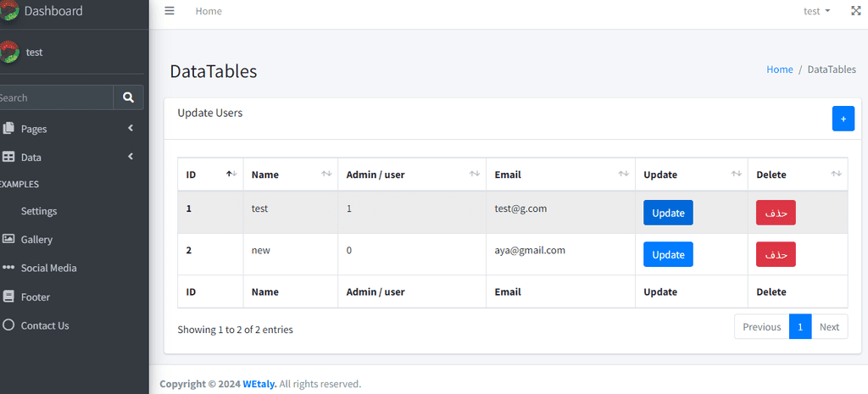Image resolution: width=868 pixels, height=394 pixels.
Task: Click the blue plus add-user button
Action: 843,119
